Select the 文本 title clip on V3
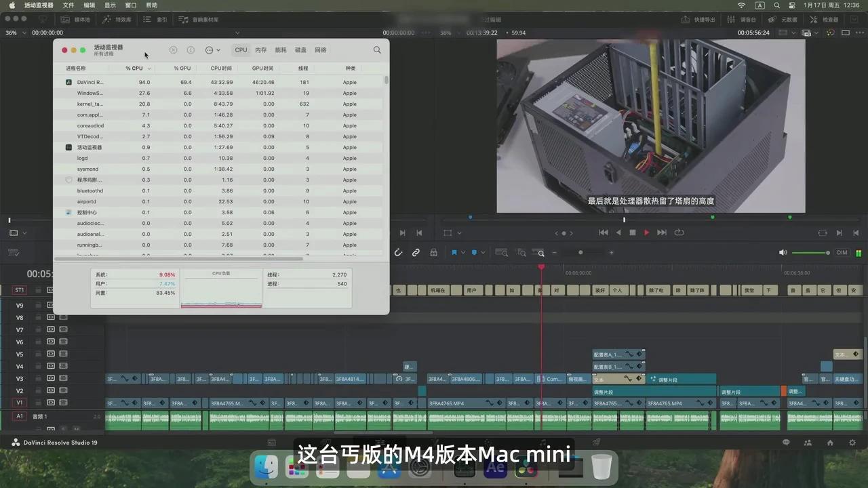 tap(619, 379)
